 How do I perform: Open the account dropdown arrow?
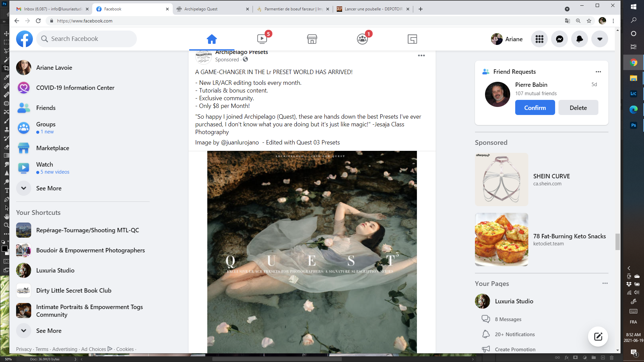tap(600, 39)
